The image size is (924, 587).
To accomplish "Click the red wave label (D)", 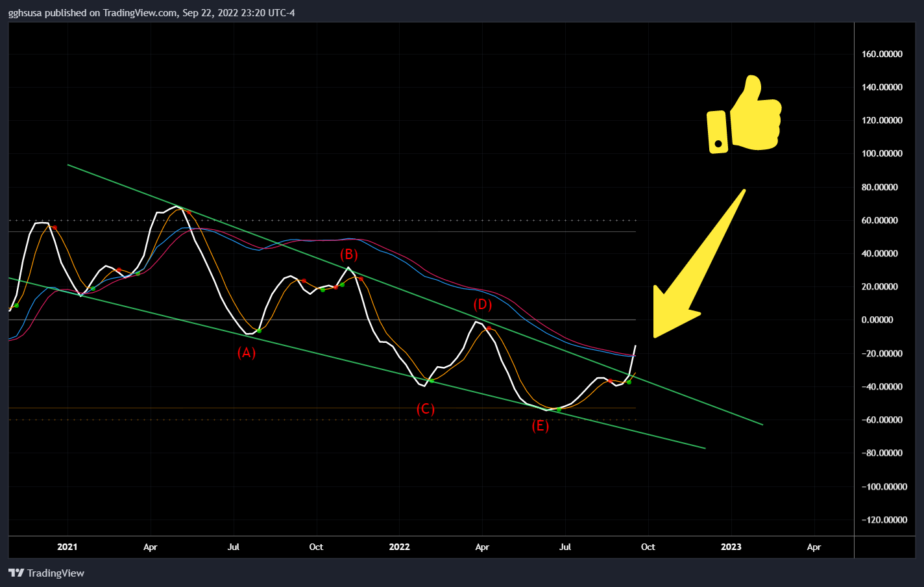I will coord(482,305).
